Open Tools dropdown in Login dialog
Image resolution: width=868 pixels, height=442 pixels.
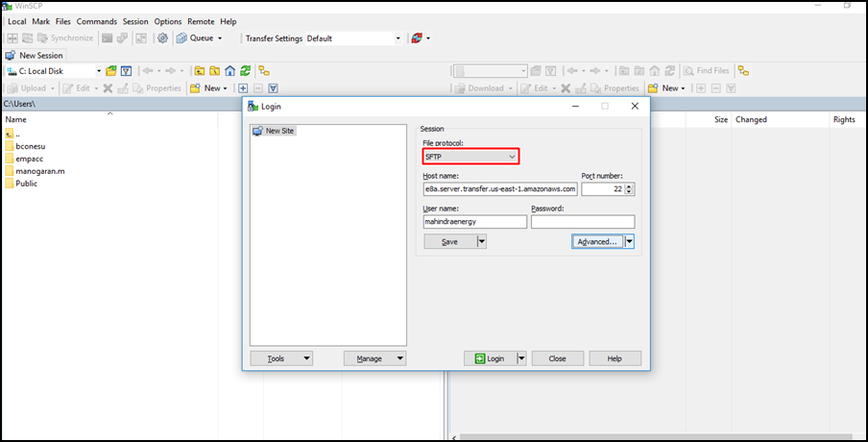pos(281,358)
